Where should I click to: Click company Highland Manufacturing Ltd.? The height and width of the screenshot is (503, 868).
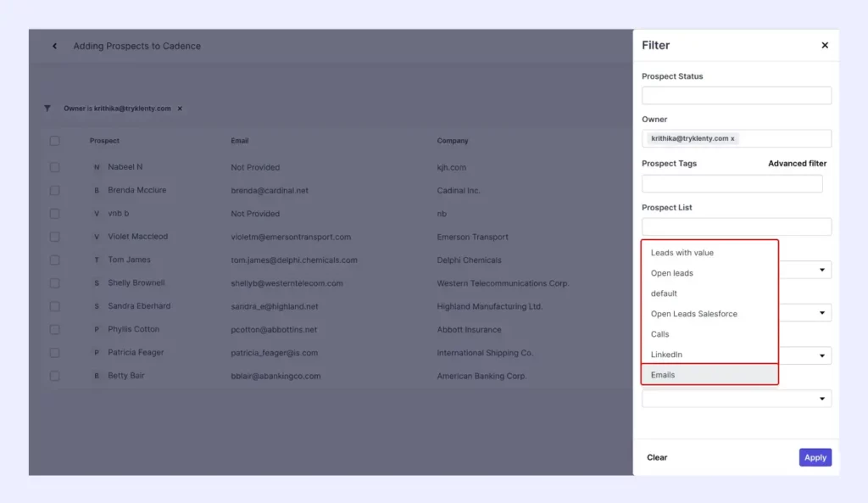489,306
